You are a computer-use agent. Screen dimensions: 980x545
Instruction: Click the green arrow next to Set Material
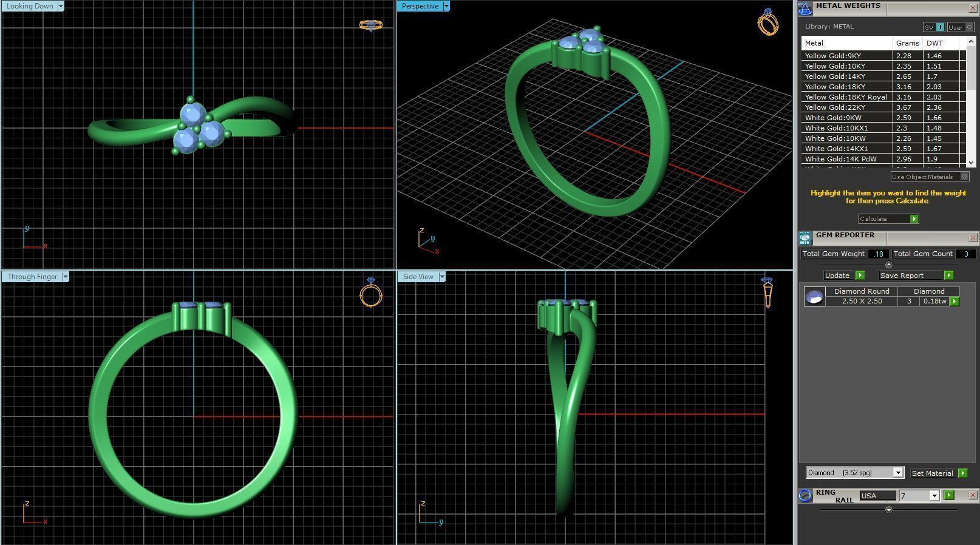[962, 473]
